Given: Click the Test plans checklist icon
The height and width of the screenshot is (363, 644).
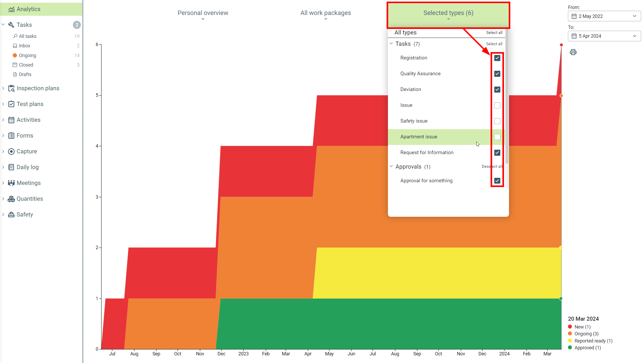Looking at the screenshot, I should (11, 104).
